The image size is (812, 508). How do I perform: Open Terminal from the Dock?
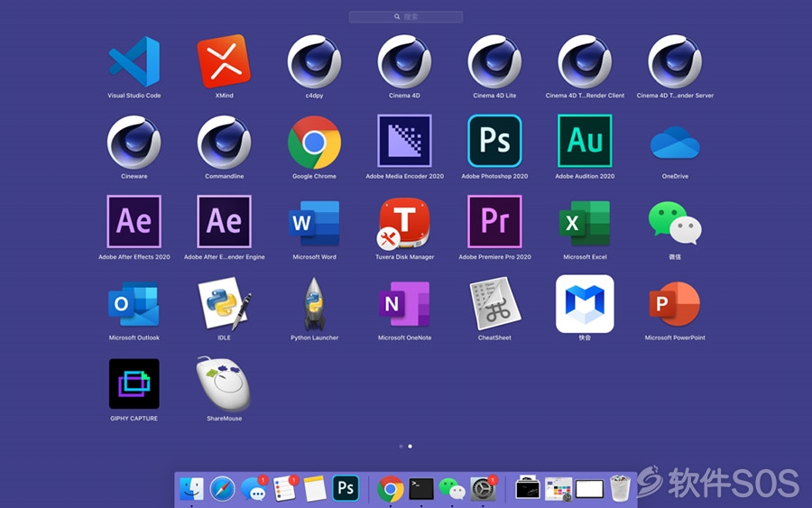[x=421, y=488]
